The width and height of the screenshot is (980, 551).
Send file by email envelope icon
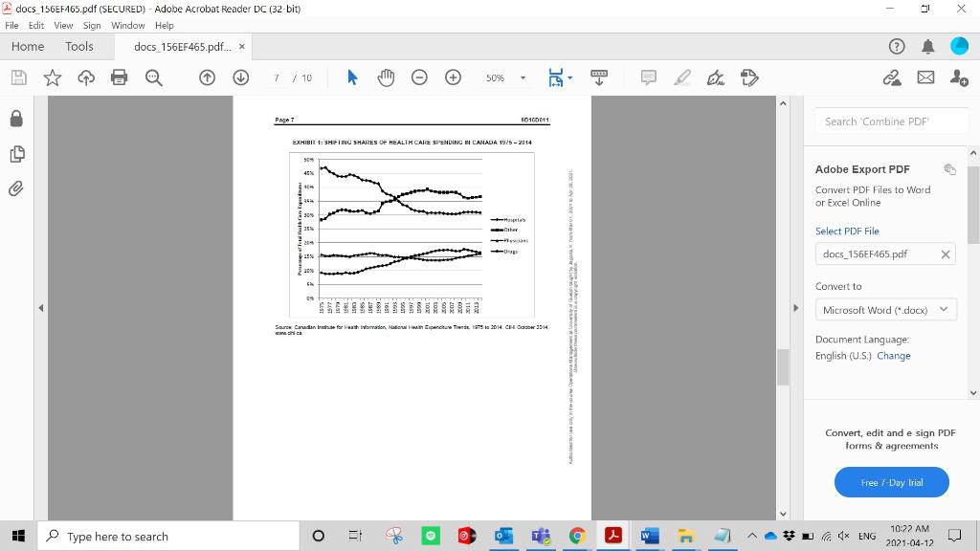coord(925,77)
